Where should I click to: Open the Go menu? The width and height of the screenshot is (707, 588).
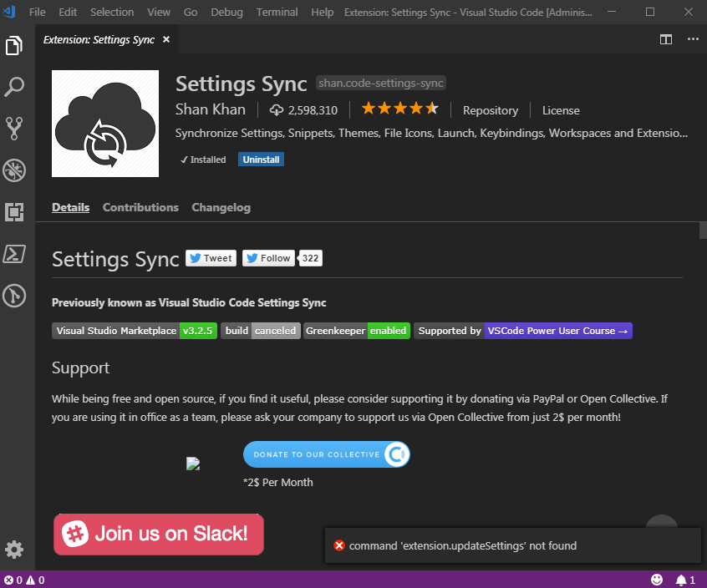tap(191, 13)
